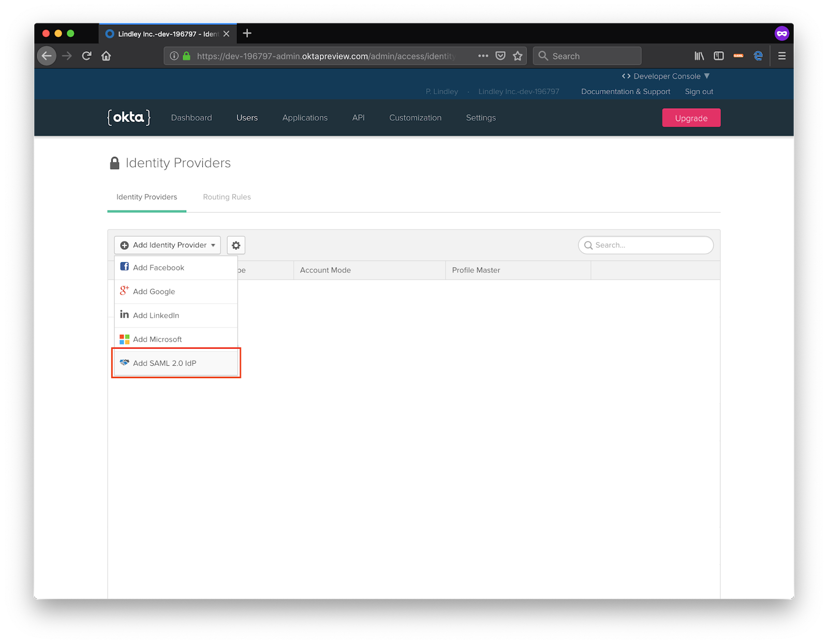
Task: Open the browser home page icon
Action: [106, 56]
